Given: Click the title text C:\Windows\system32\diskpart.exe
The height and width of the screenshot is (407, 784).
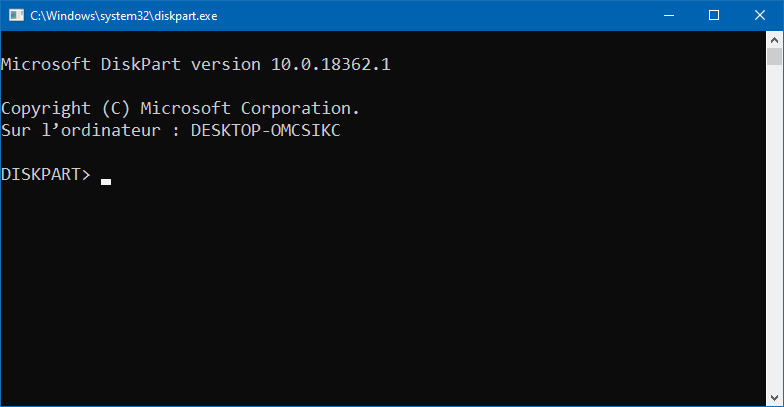Looking at the screenshot, I should click(x=124, y=16).
